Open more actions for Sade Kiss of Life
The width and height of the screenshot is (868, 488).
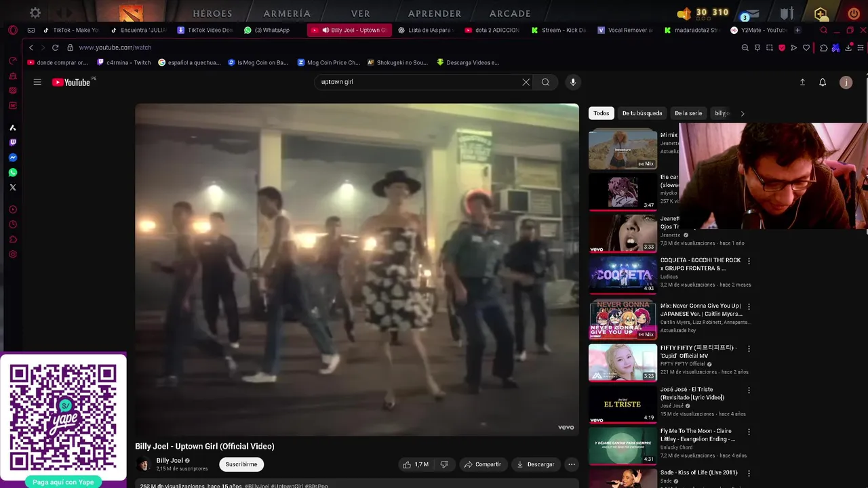tap(749, 473)
